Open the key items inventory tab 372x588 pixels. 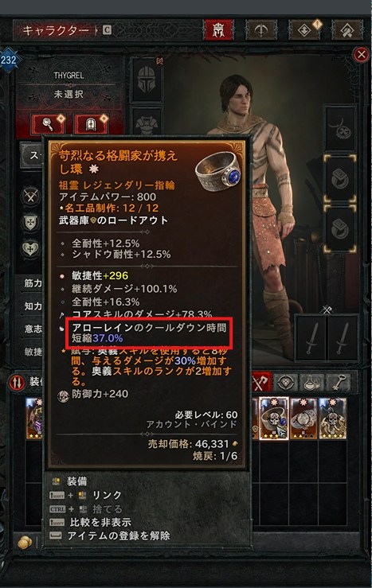[337, 383]
